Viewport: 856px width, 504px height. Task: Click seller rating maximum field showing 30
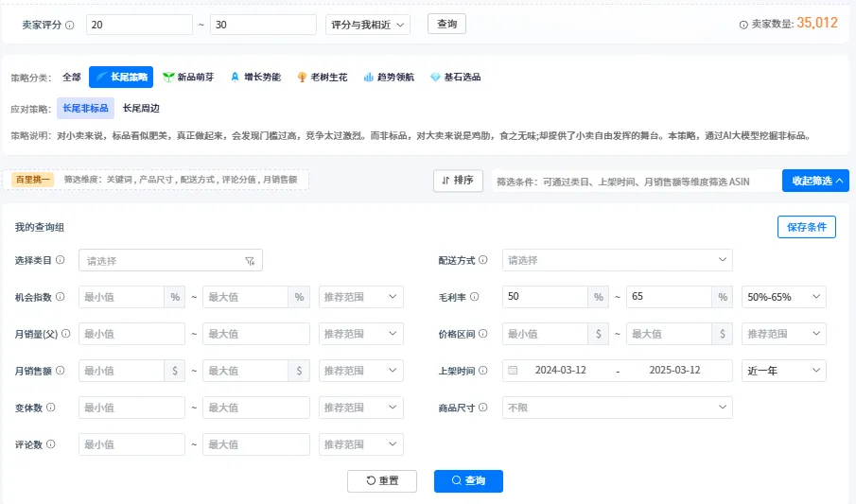(263, 25)
